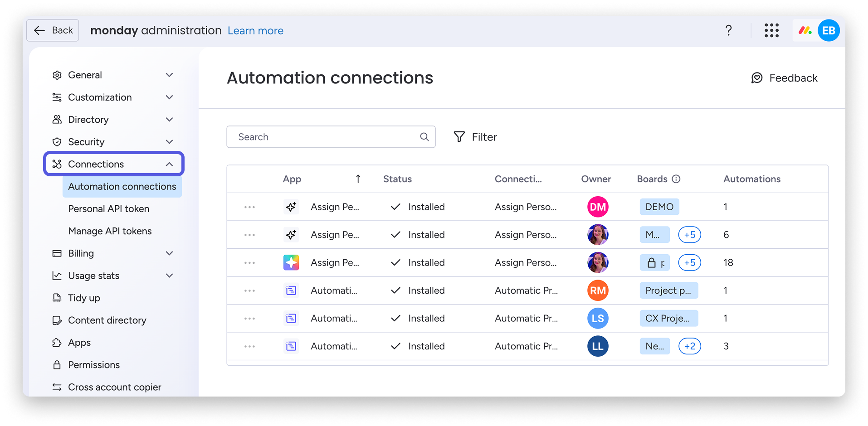The image size is (868, 426).
Task: Click the app icon in the RM owner row
Action: [291, 290]
